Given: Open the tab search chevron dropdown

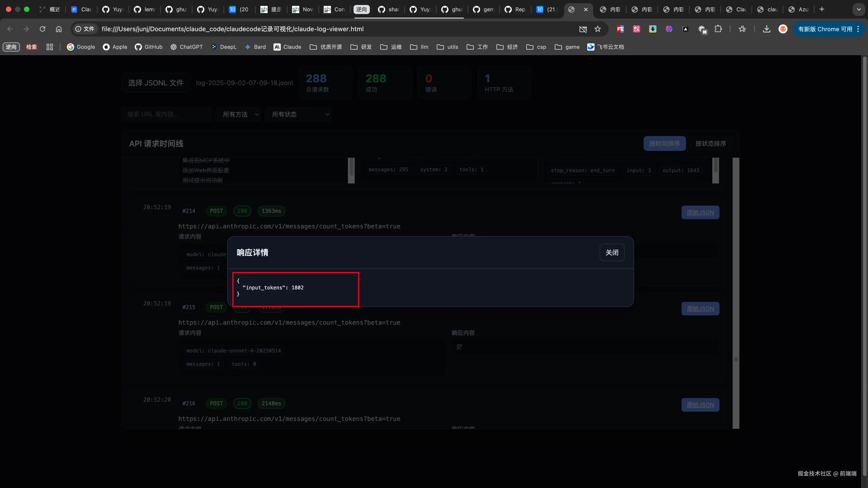Looking at the screenshot, I should [859, 9].
